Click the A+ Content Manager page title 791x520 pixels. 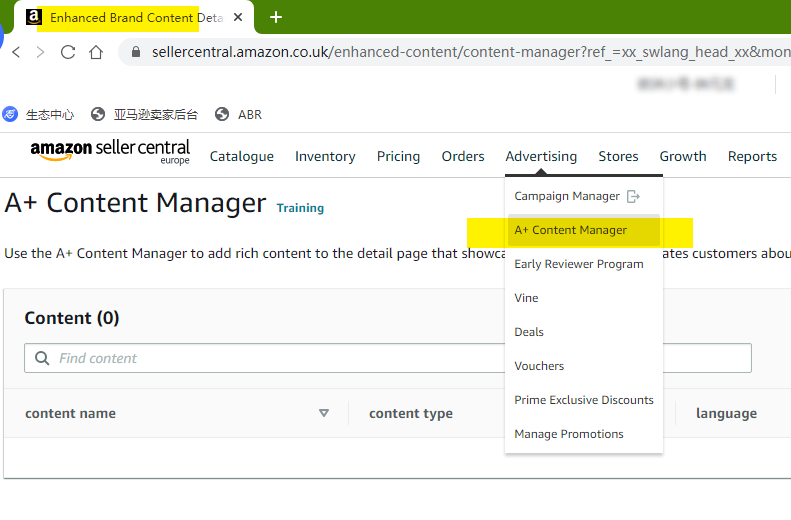coord(135,203)
